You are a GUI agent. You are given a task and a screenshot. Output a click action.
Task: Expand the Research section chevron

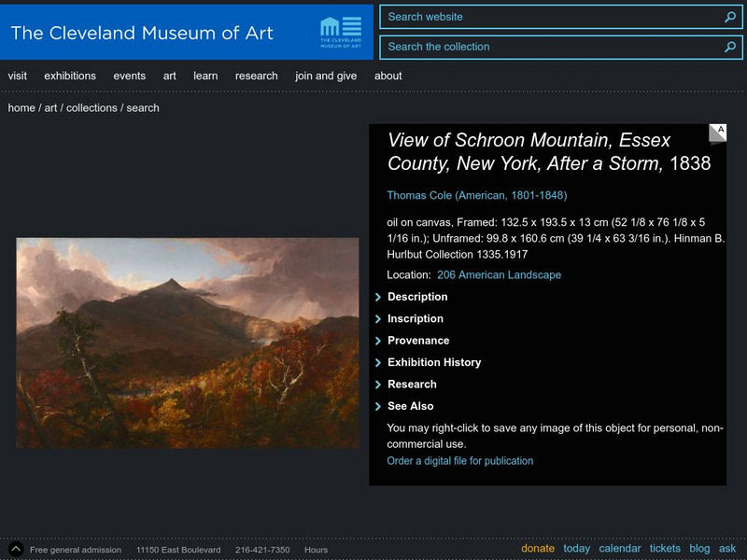click(x=378, y=385)
